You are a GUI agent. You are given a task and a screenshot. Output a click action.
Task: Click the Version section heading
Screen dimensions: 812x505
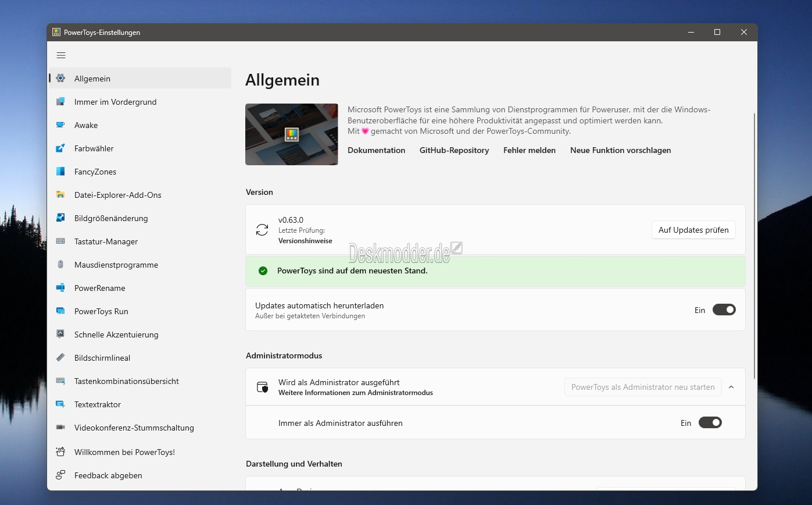pos(259,192)
